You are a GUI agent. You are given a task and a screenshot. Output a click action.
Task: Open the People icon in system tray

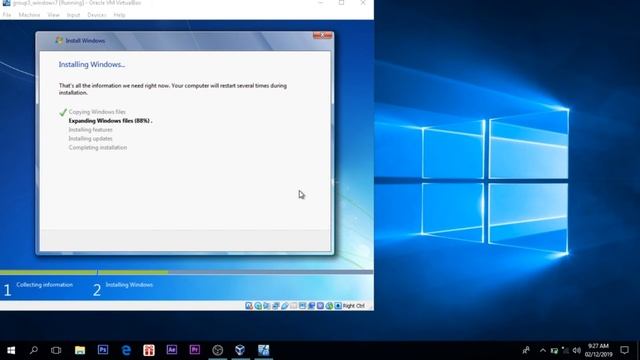[526, 350]
